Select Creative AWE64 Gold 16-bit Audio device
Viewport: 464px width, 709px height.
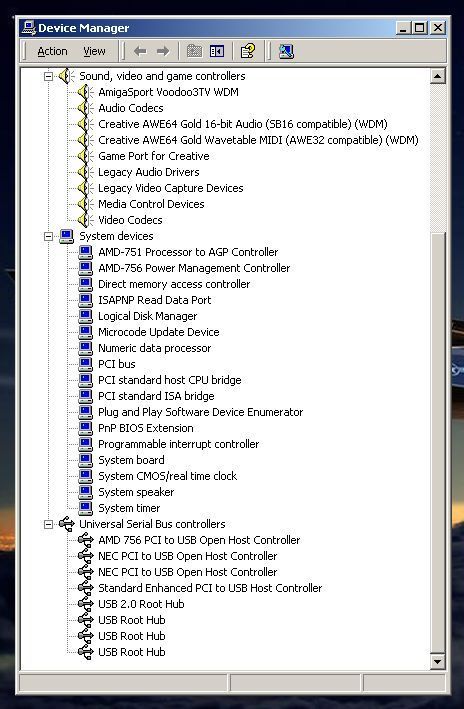243,124
